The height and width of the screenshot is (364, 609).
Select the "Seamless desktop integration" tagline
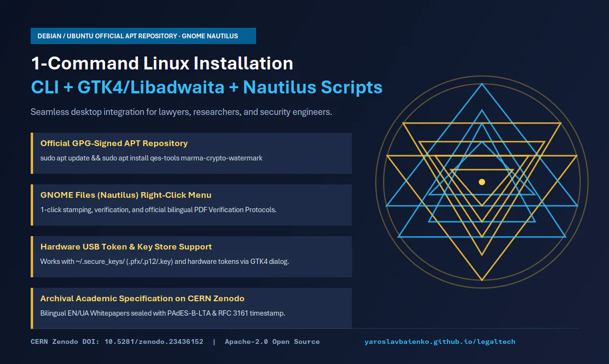pyautogui.click(x=181, y=112)
